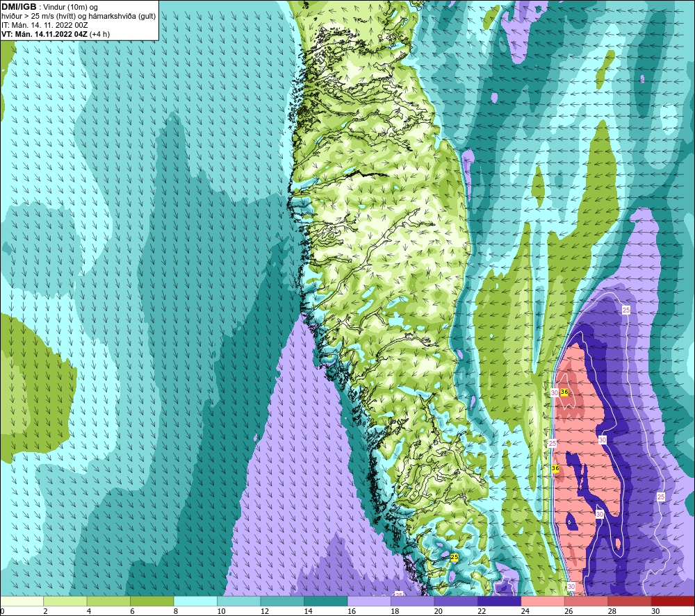Click the colour scale tick value 10

(221, 612)
